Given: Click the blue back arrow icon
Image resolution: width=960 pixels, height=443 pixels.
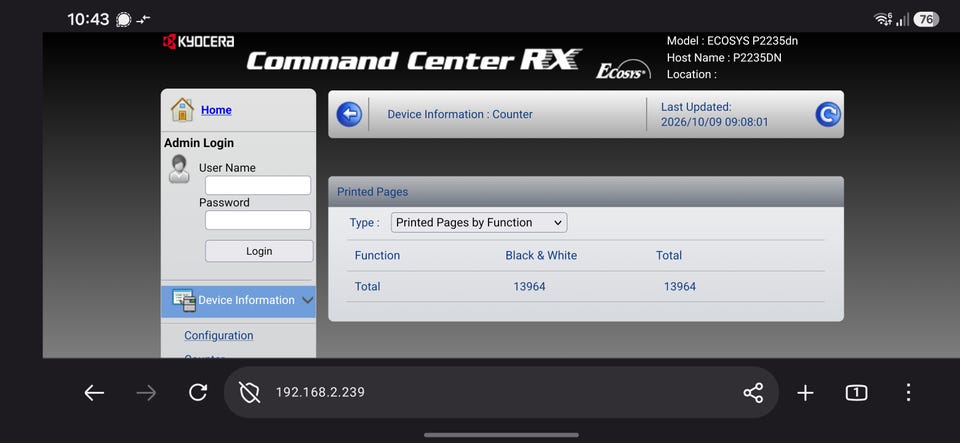Looking at the screenshot, I should point(349,114).
